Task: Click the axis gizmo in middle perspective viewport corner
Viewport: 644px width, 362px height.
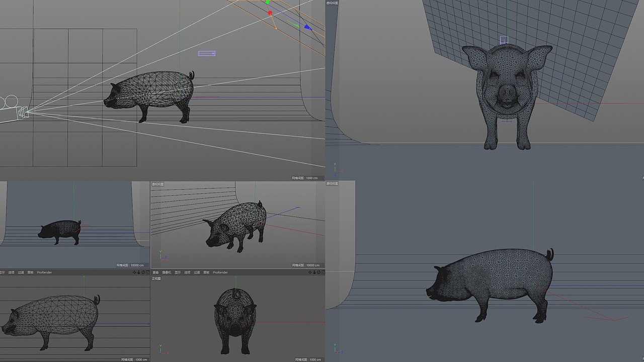Action: coord(163,257)
